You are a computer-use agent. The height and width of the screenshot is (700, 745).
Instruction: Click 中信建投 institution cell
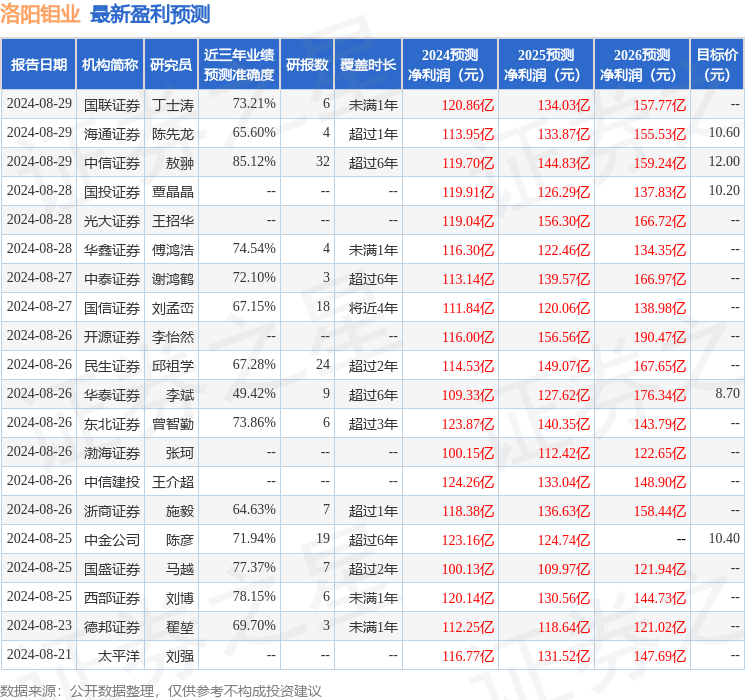coord(112,482)
